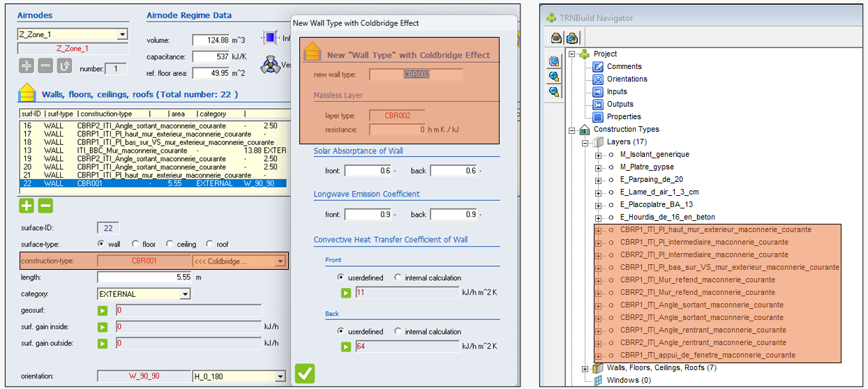Viewport: 868px width, 389px height.
Task: Expand the Walls, Floors, Ceilings, Roofs node
Action: [x=585, y=368]
